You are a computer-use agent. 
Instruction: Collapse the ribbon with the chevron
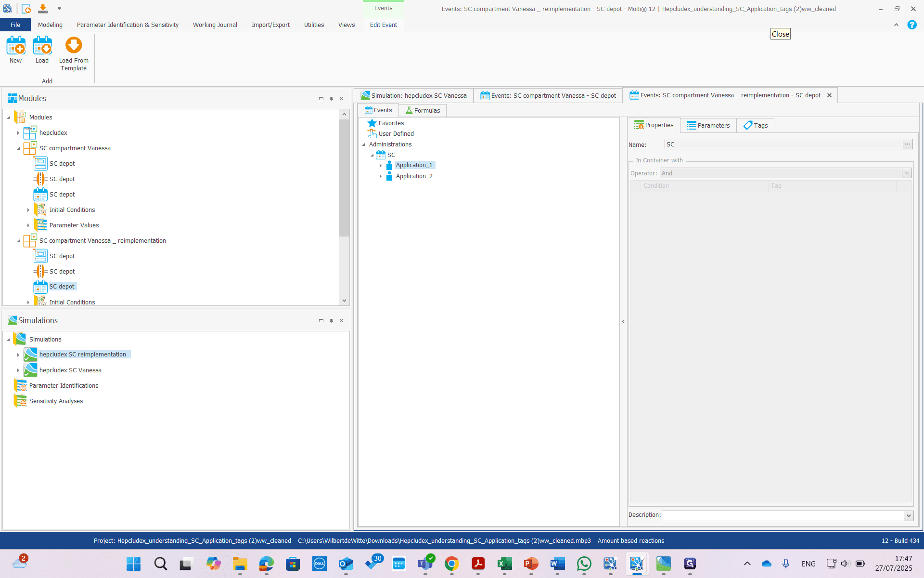(x=896, y=25)
